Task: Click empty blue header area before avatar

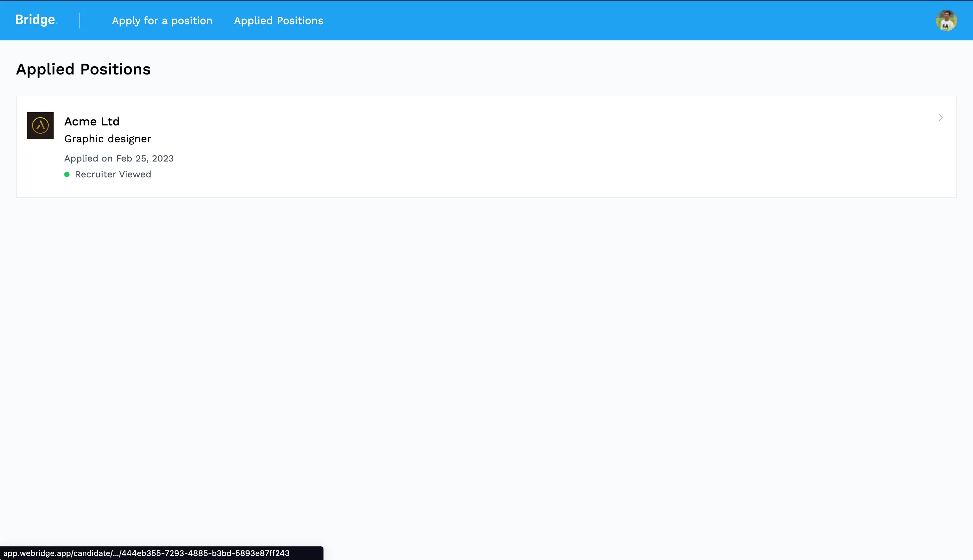Action: click(654, 21)
